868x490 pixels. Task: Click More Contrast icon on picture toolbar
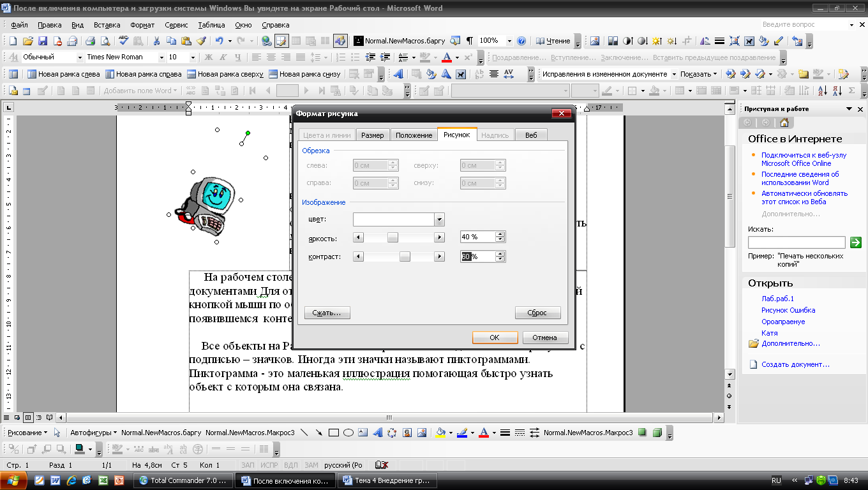tap(627, 41)
